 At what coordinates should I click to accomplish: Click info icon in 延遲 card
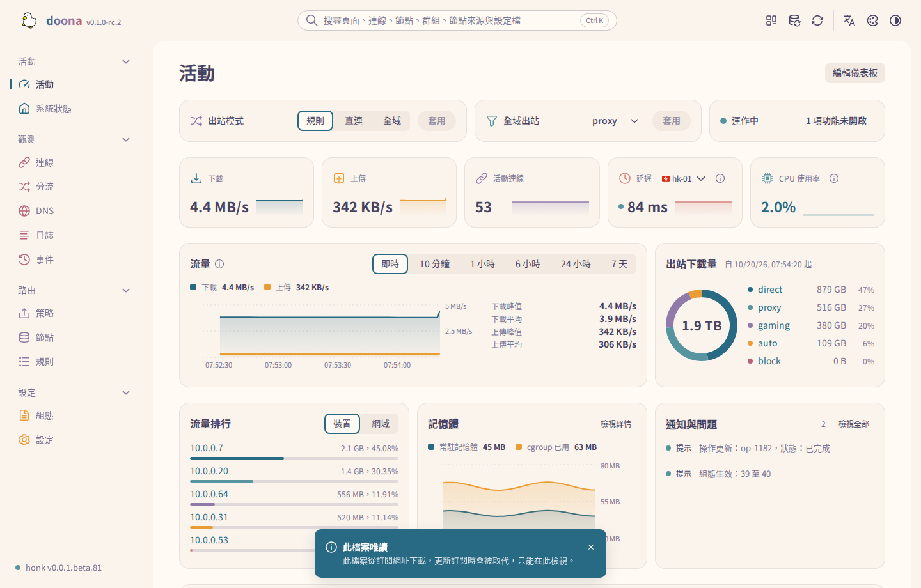pos(720,178)
